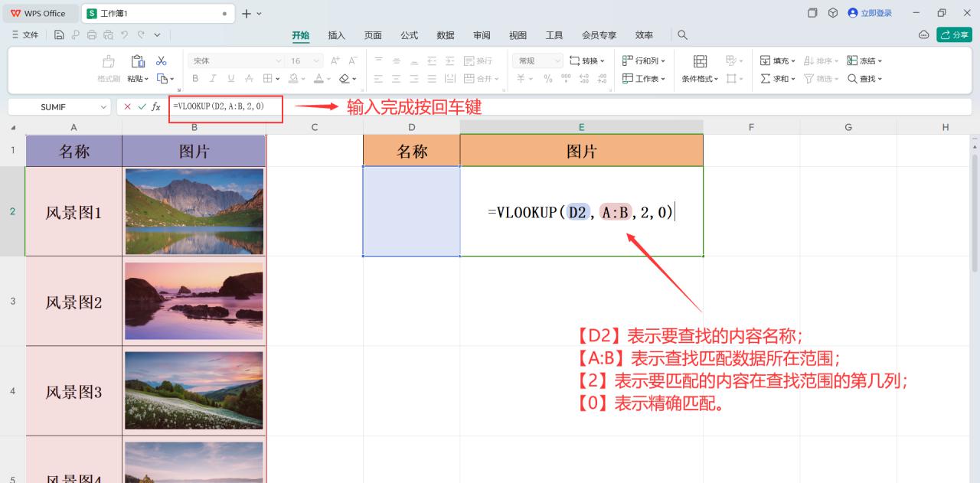This screenshot has height=483, width=980.
Task: Toggle Bold formatting
Action: (195, 79)
